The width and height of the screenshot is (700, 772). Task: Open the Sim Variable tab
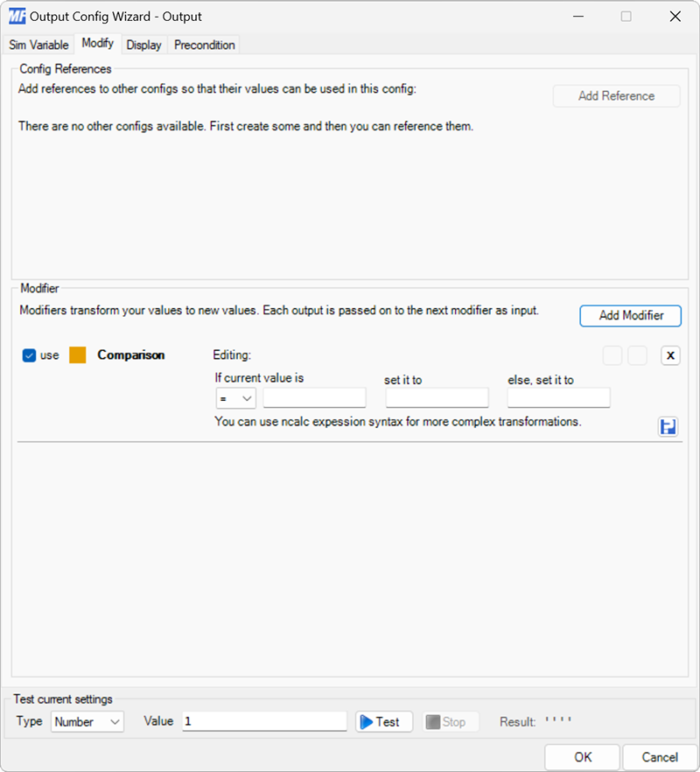(x=38, y=45)
